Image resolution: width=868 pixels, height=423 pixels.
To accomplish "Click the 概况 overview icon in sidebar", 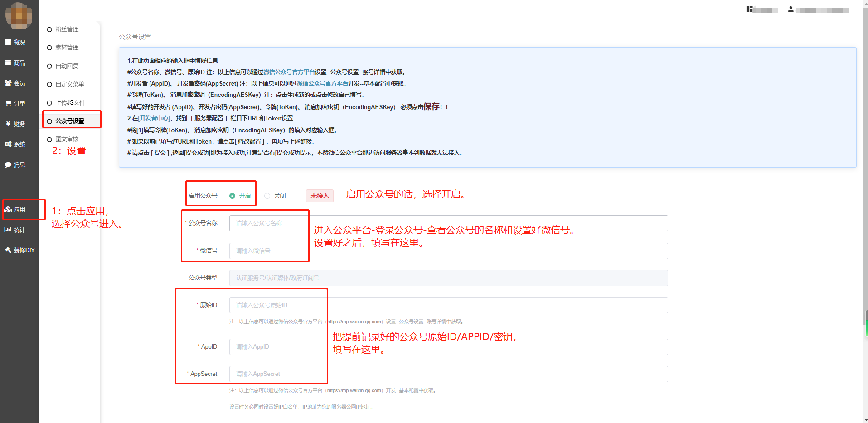I will point(8,42).
